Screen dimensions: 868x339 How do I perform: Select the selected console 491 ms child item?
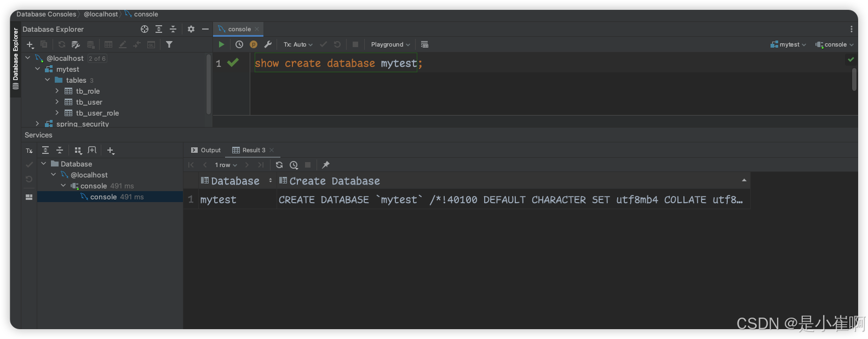110,197
